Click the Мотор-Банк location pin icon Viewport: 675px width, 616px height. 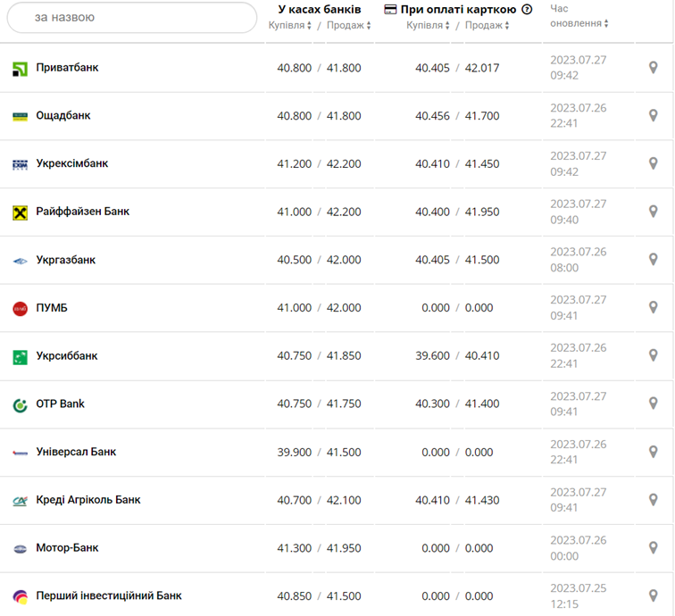tap(653, 548)
